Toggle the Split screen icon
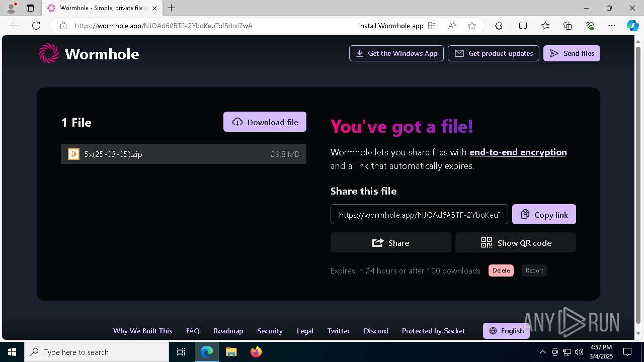 pyautogui.click(x=523, y=26)
